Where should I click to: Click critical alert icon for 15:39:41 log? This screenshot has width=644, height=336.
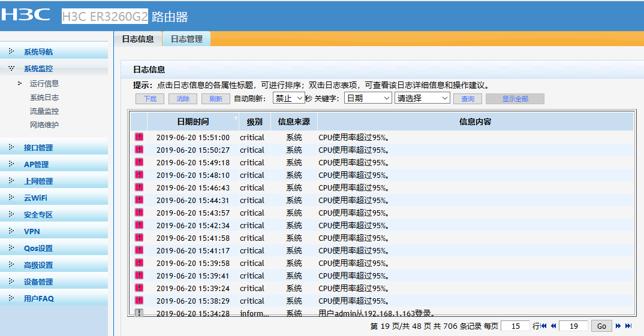pos(139,276)
